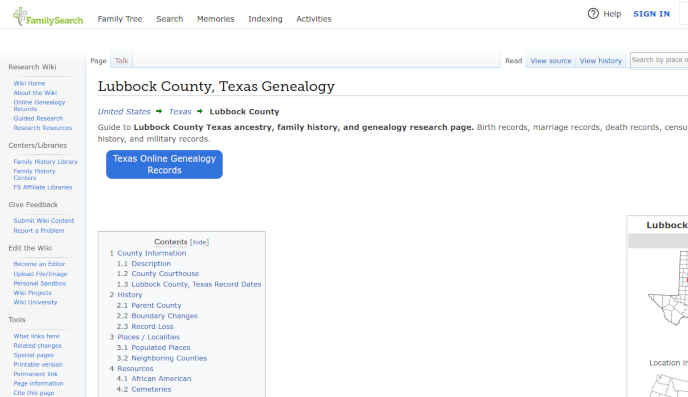Open FS Affiliate Libraries sidebar link

(43, 187)
